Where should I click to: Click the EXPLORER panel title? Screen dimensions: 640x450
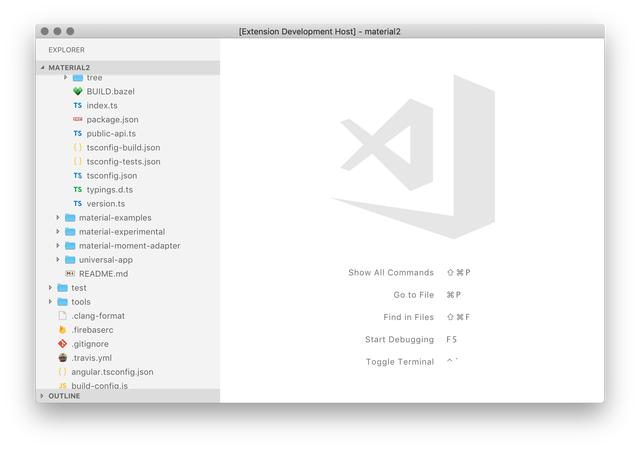(67, 50)
